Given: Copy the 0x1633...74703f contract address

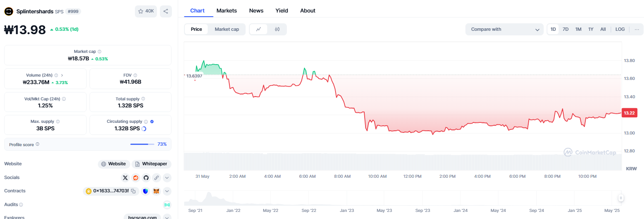Looking at the screenshot, I should pyautogui.click(x=133, y=191).
